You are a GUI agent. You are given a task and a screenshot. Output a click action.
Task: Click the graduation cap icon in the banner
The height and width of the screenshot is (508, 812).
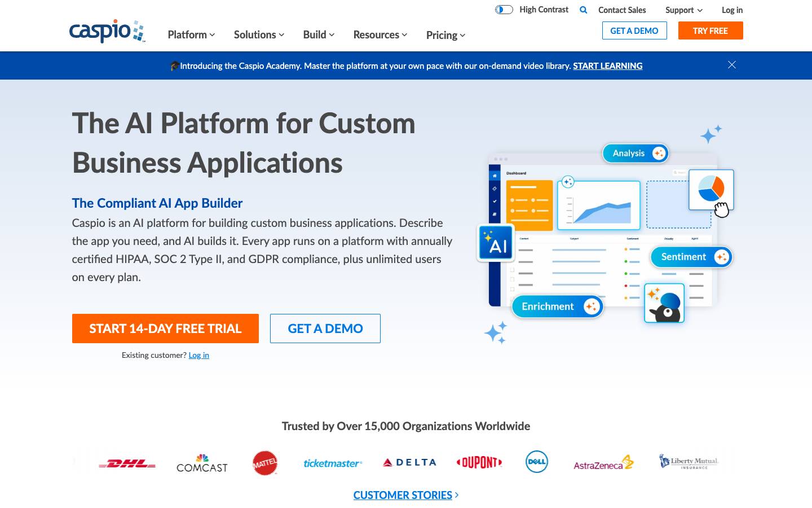(x=175, y=65)
